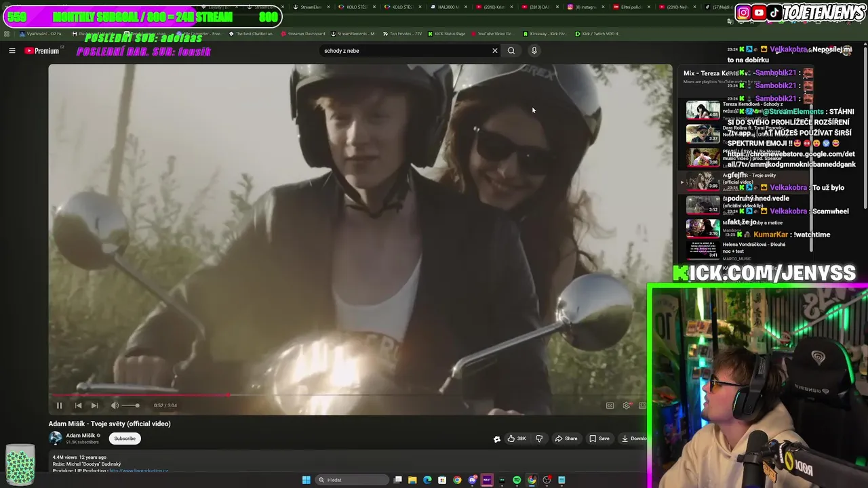Mute the video using speaker icon
Viewport: 868px width, 488px height.
point(115,405)
